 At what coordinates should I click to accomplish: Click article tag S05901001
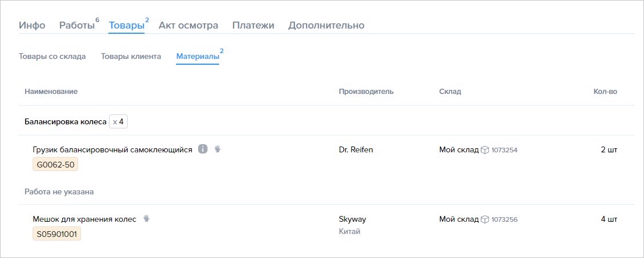coord(57,233)
